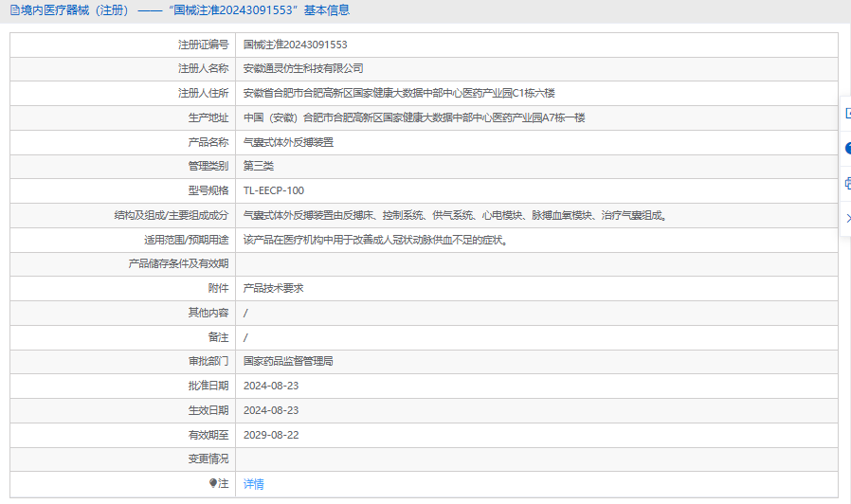This screenshot has height=504, width=851.
Task: Select structure description starting 气囊式体外反搏装置由反搏床
Action: pos(455,215)
